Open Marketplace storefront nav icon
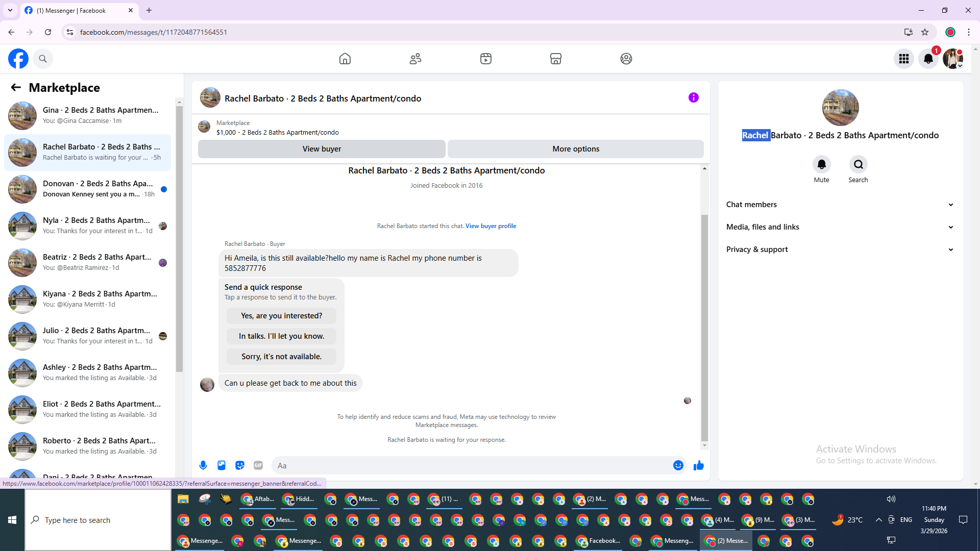Screen dimensions: 980x551 click(556, 59)
